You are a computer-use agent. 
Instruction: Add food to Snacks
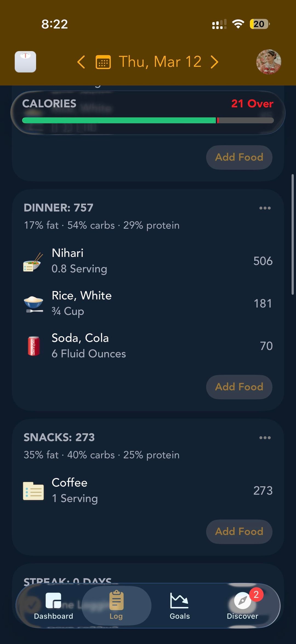[x=239, y=531]
